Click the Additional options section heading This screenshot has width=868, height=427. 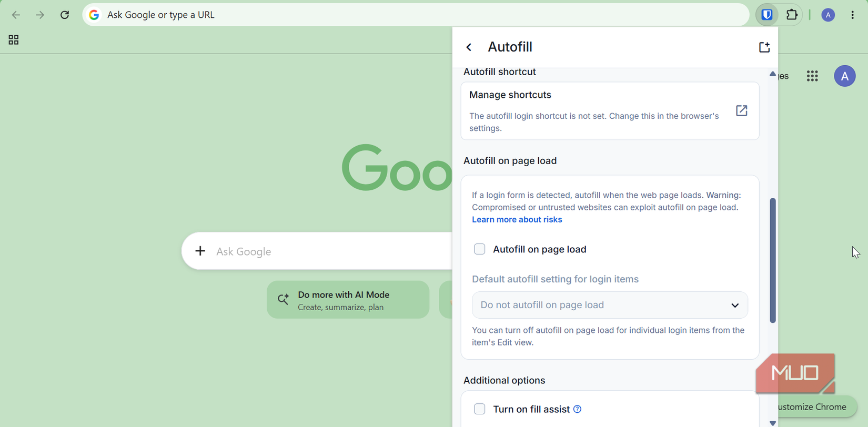[x=504, y=381]
